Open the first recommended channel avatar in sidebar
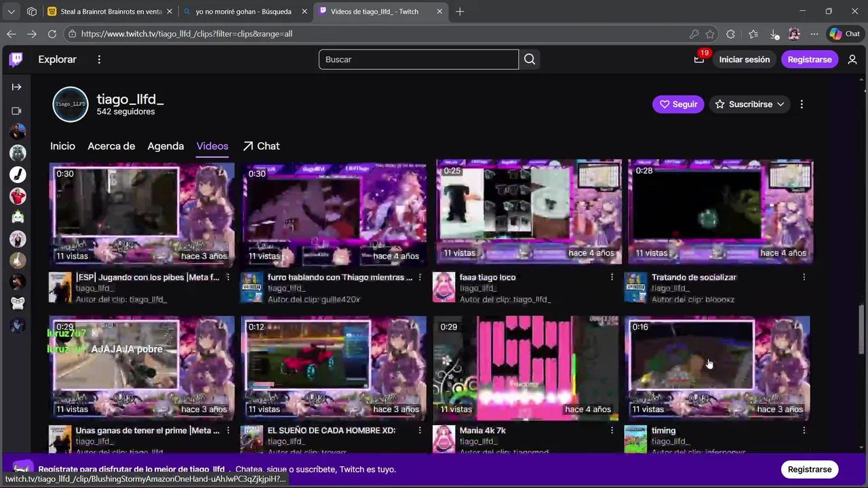This screenshot has height=488, width=868. tap(17, 131)
